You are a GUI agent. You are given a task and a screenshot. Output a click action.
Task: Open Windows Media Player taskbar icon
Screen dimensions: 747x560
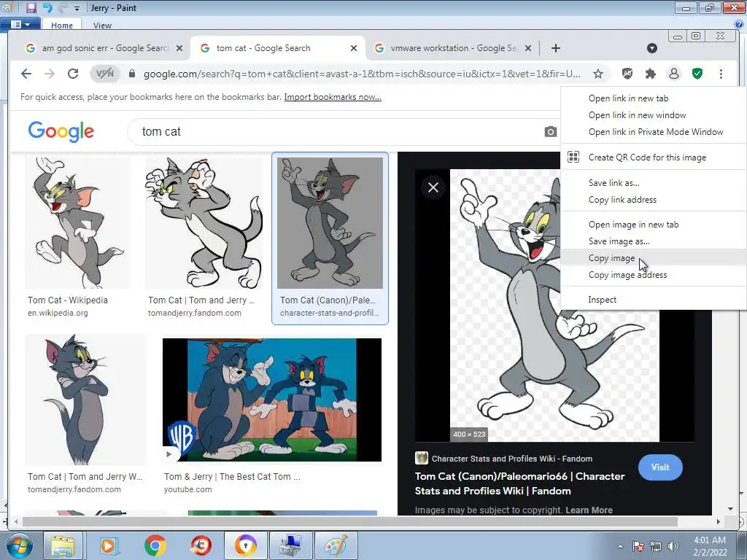coord(109,545)
